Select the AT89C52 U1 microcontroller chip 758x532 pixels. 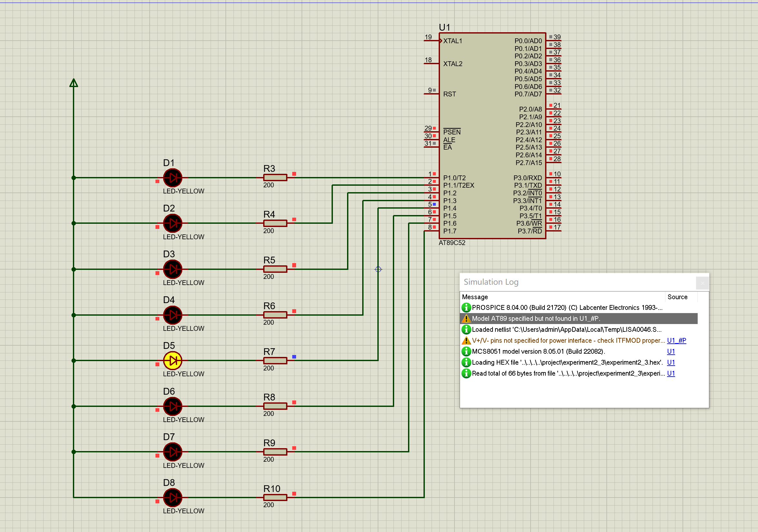point(492,136)
